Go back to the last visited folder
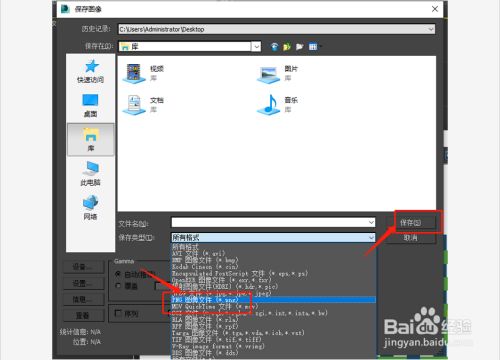 [274, 46]
